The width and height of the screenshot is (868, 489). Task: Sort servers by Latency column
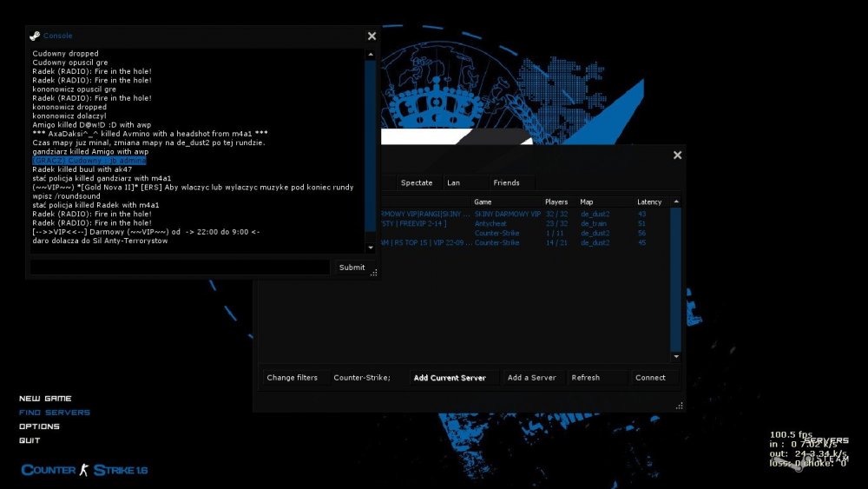coord(649,202)
